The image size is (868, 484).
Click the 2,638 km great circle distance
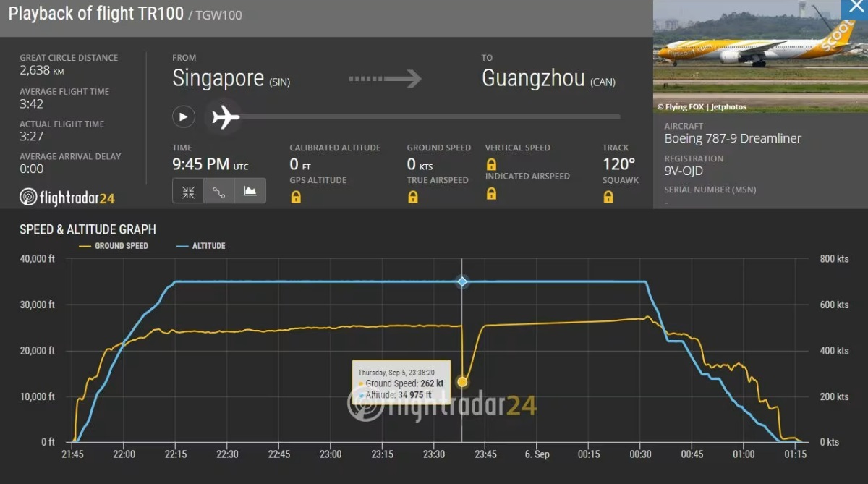click(x=42, y=70)
